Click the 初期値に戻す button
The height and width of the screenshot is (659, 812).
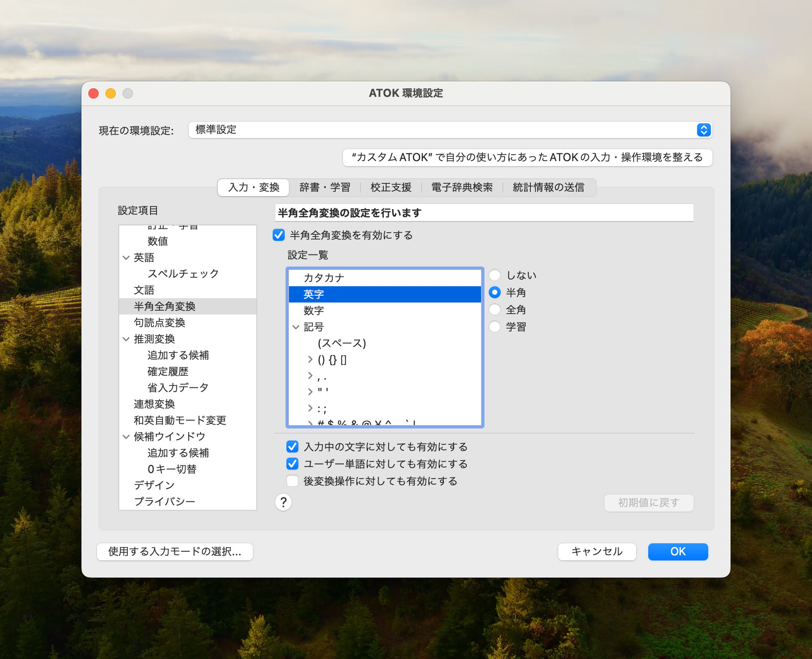click(649, 503)
